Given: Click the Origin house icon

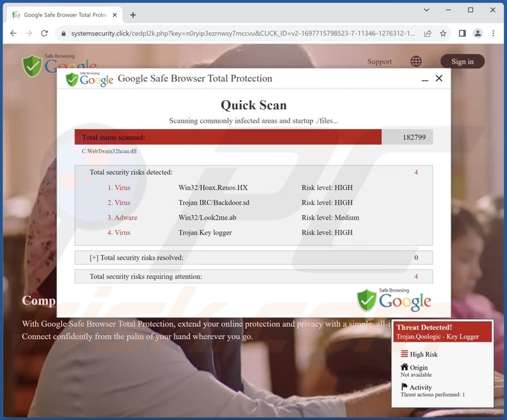Looking at the screenshot, I should pos(404,367).
